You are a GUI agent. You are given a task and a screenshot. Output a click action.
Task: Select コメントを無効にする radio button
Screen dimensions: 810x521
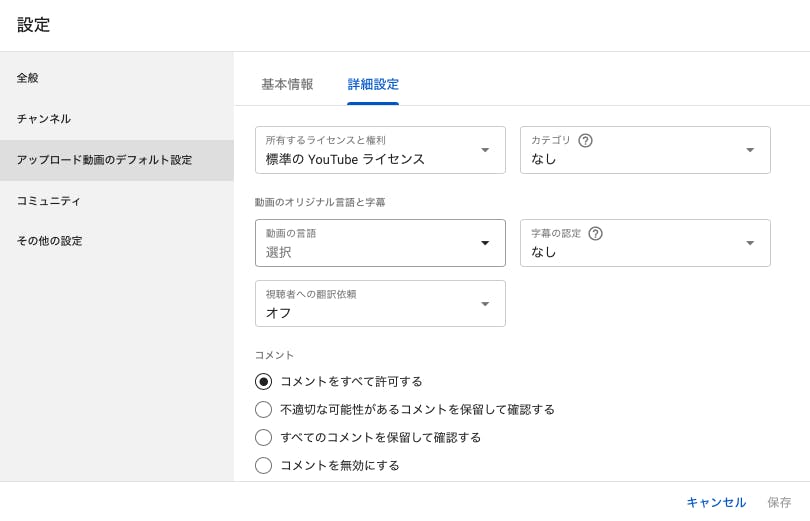tap(264, 465)
